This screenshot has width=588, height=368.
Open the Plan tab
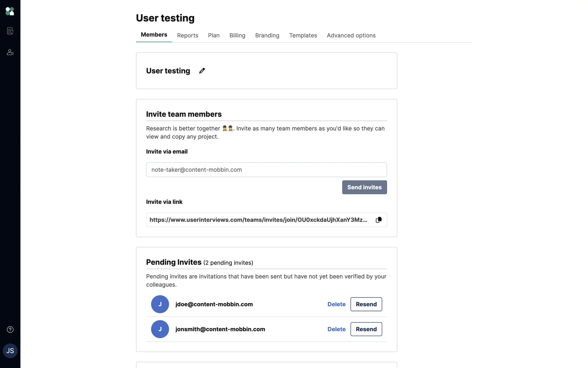pyautogui.click(x=214, y=36)
